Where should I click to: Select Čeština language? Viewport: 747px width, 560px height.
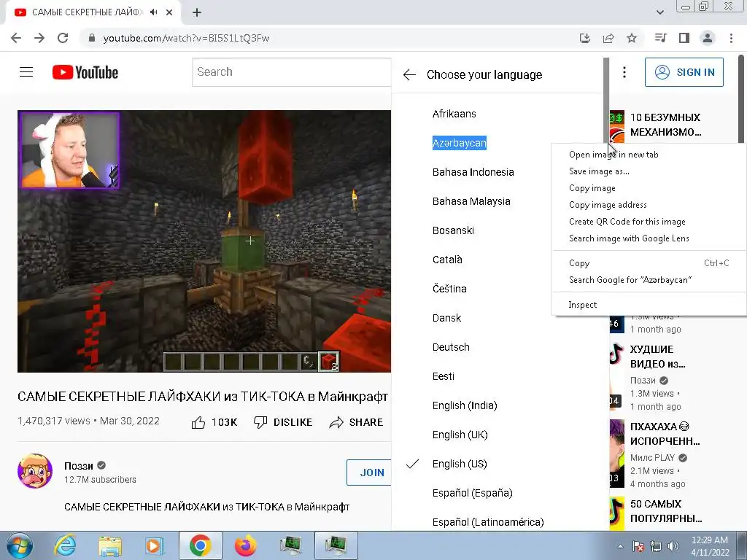449,289
